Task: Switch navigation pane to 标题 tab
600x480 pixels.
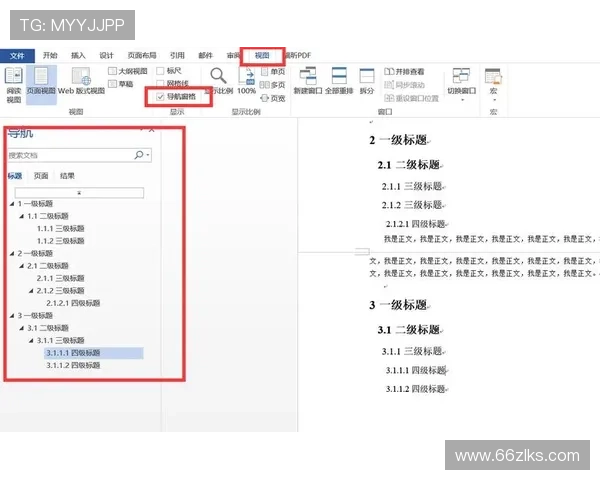Action: [15, 176]
